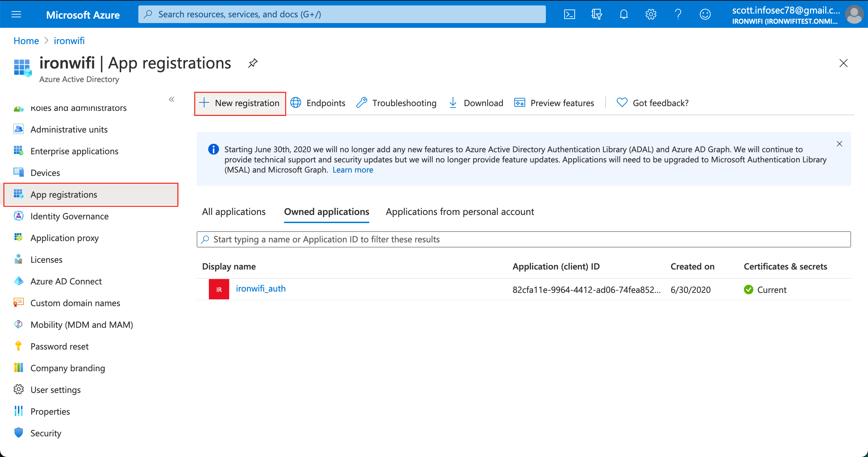The height and width of the screenshot is (457, 868).
Task: Open the account profile avatar menu
Action: [x=854, y=14]
